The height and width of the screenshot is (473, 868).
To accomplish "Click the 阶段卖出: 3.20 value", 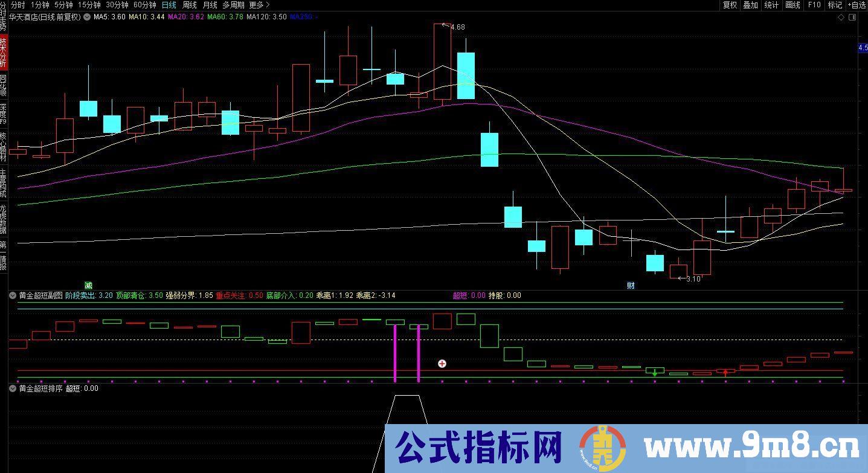I will pos(89,295).
